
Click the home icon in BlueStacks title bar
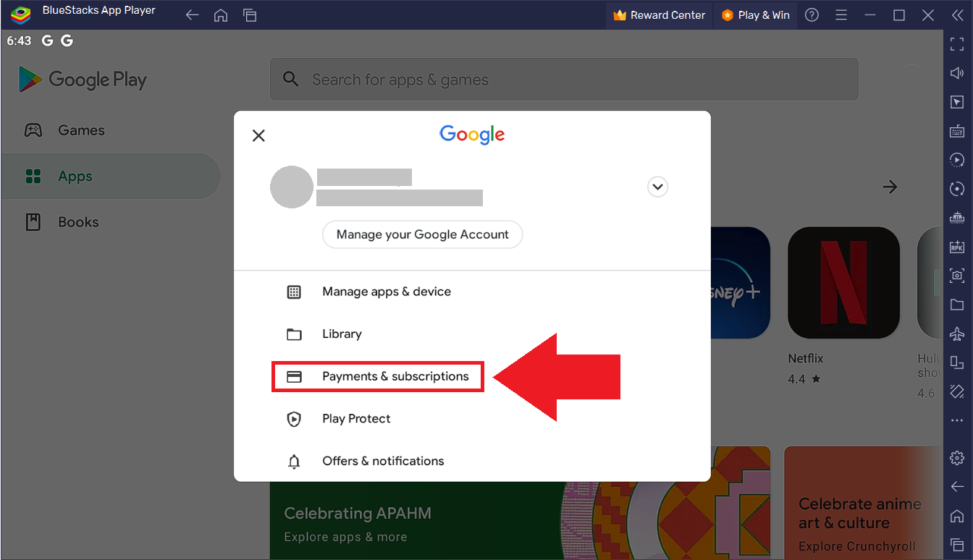coord(221,15)
